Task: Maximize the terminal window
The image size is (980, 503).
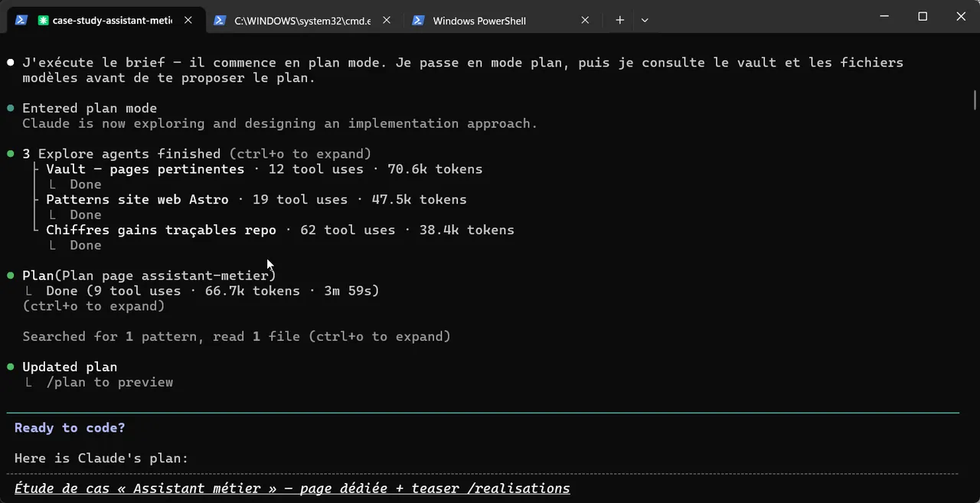Action: [923, 16]
